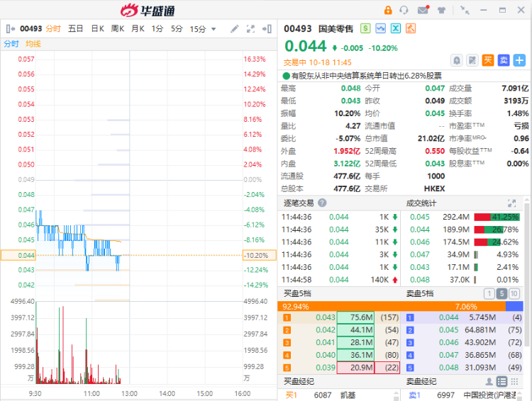Viewport: 532px width, 401px height.
Task: Click the 卖盘5档 header
Action: tap(420, 293)
